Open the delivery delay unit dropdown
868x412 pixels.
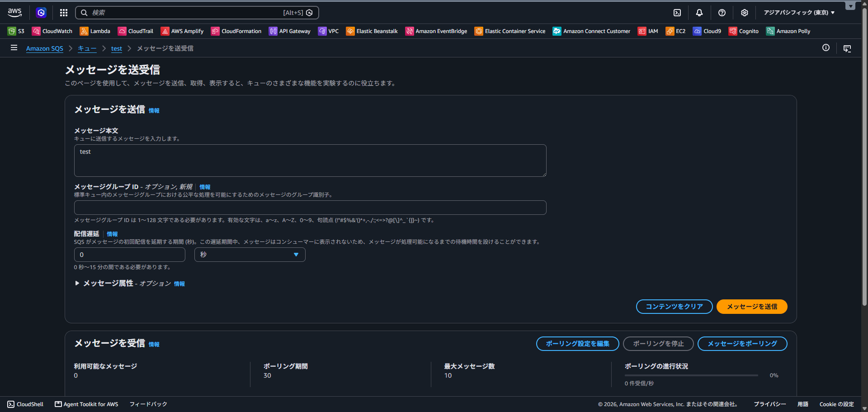(250, 255)
